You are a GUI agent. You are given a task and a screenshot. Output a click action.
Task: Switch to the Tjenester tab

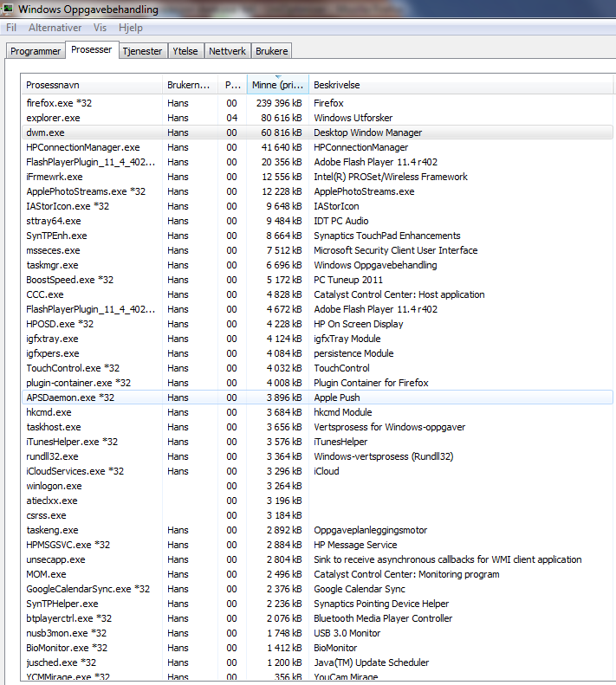click(x=142, y=51)
